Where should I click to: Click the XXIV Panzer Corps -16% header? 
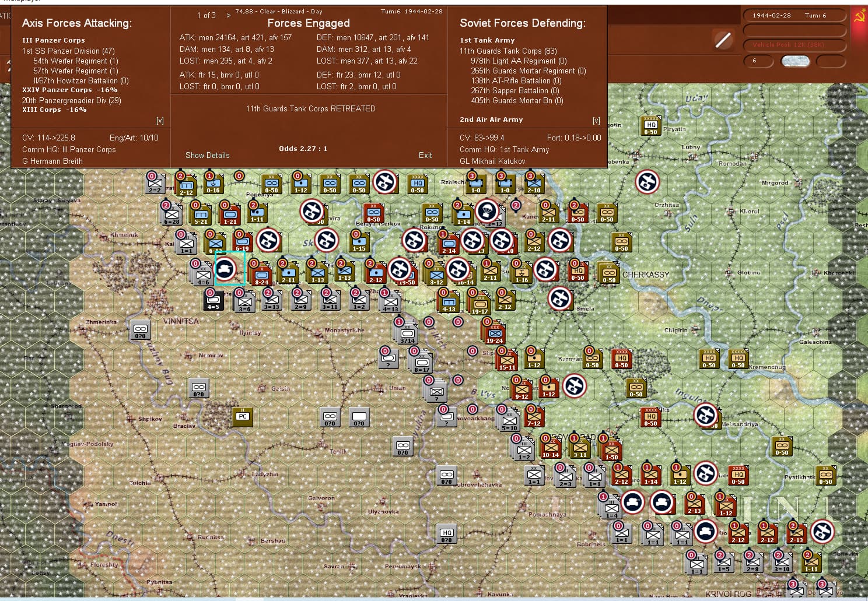point(70,90)
